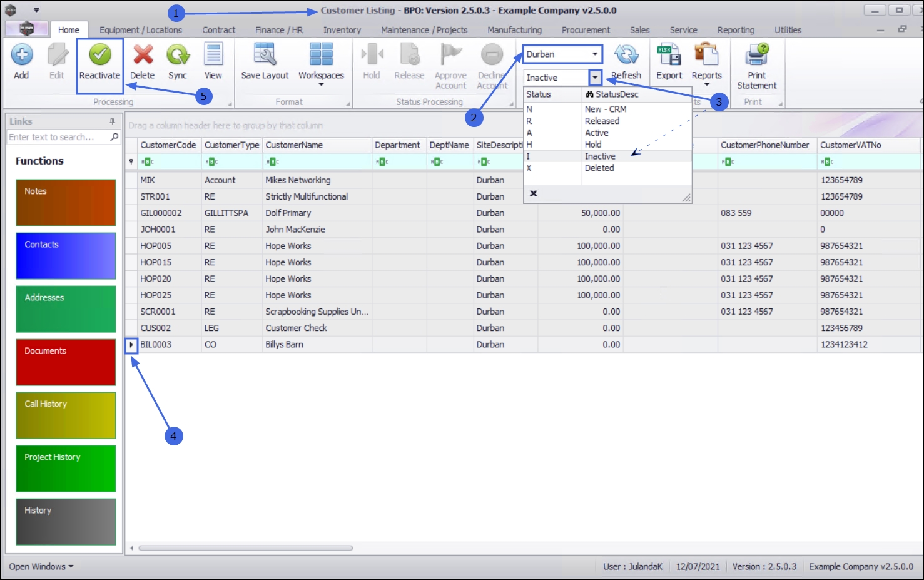
Task: Open the Equipment / Locations tab
Action: pyautogui.click(x=141, y=29)
